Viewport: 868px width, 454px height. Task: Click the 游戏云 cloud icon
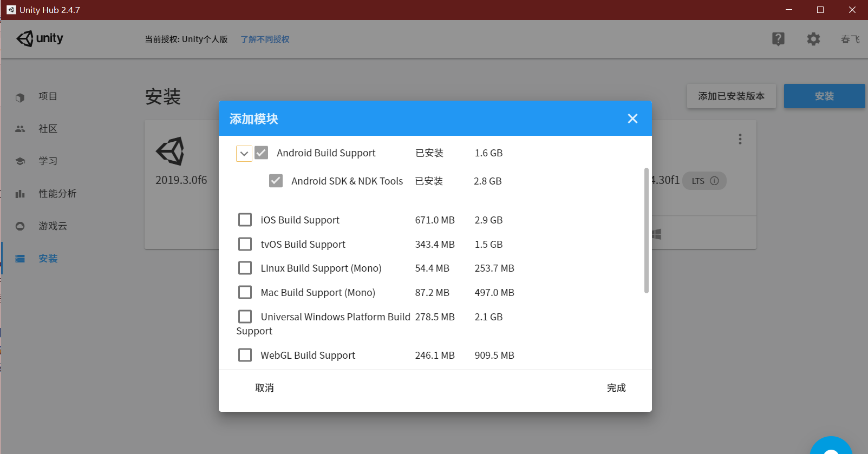20,226
